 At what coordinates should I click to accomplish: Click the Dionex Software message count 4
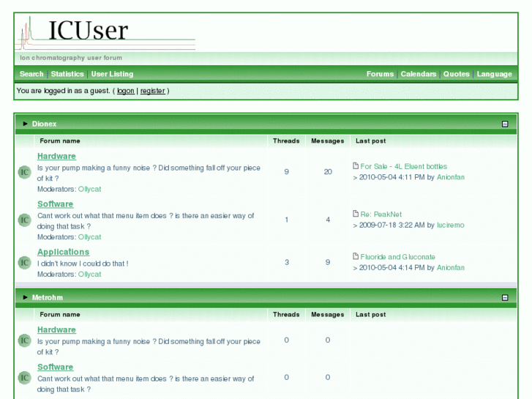[x=328, y=220]
